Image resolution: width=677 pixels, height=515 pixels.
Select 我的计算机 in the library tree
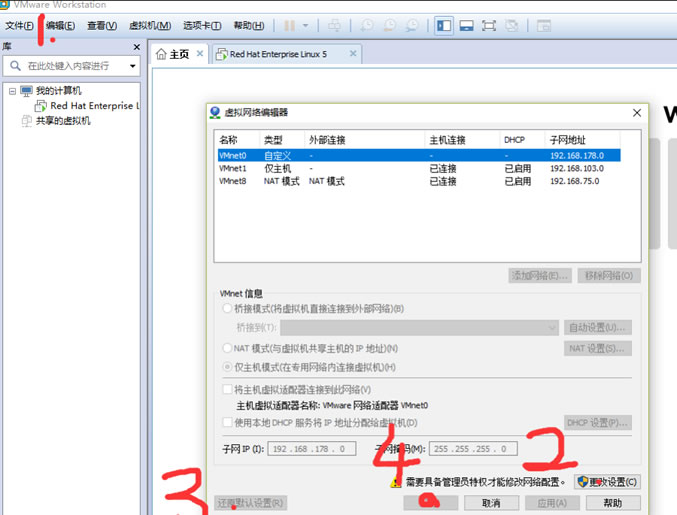click(x=58, y=91)
